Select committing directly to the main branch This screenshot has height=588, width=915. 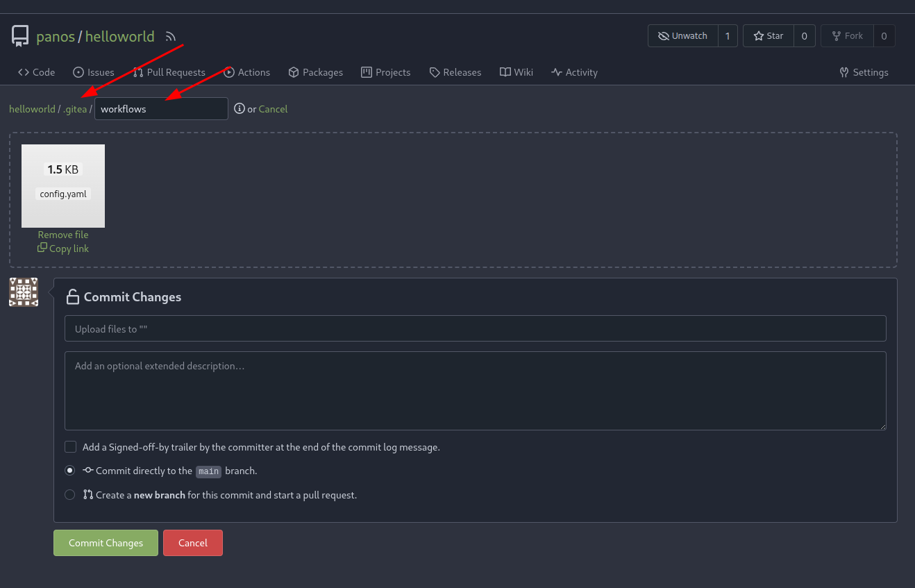tap(69, 470)
